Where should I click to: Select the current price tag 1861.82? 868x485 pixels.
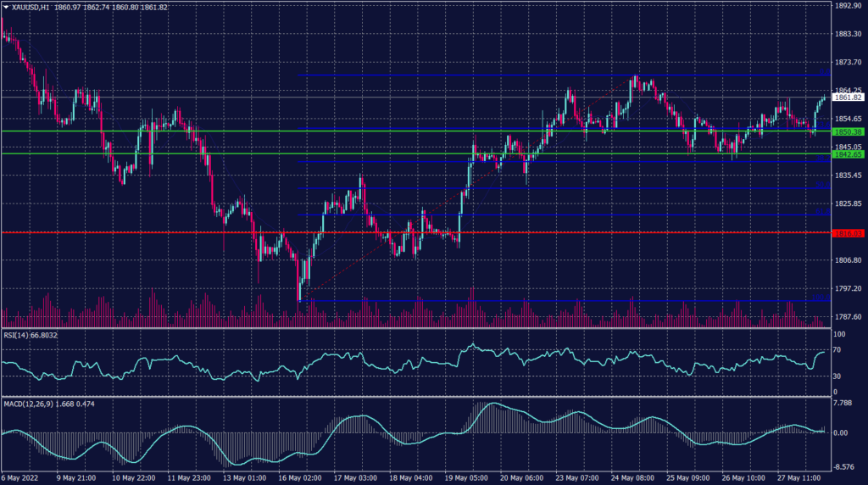pos(847,98)
